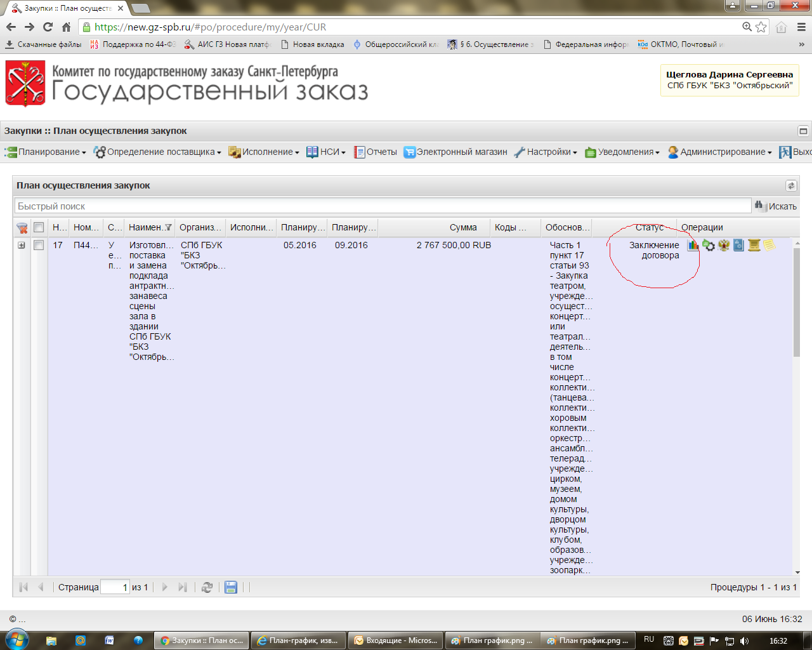
Task: Click the bar chart icon in the Операции column
Action: pos(693,245)
